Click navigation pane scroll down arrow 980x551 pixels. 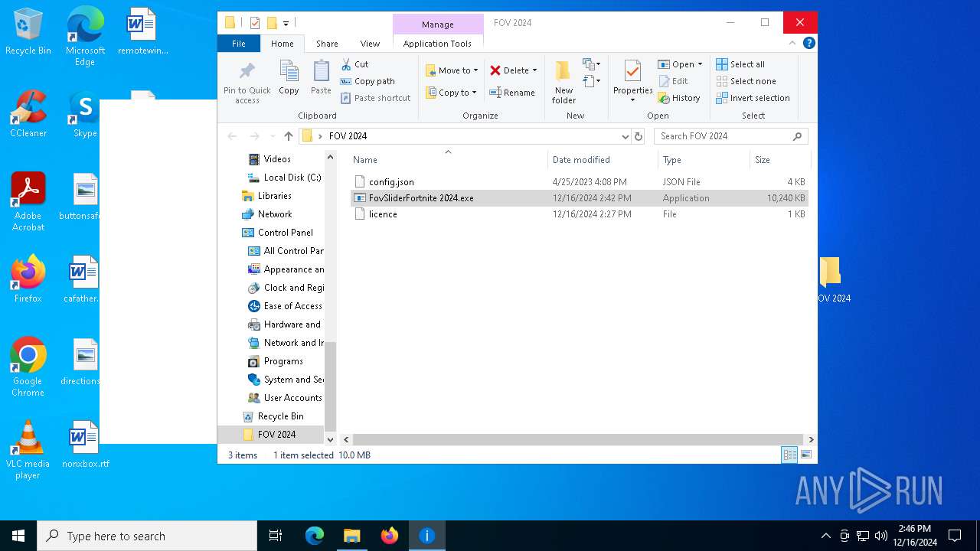331,439
